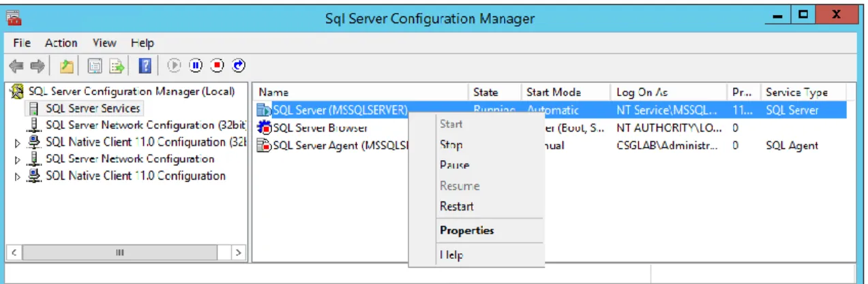Click the SQL Server Services tree icon
868x284 pixels.
[x=35, y=108]
